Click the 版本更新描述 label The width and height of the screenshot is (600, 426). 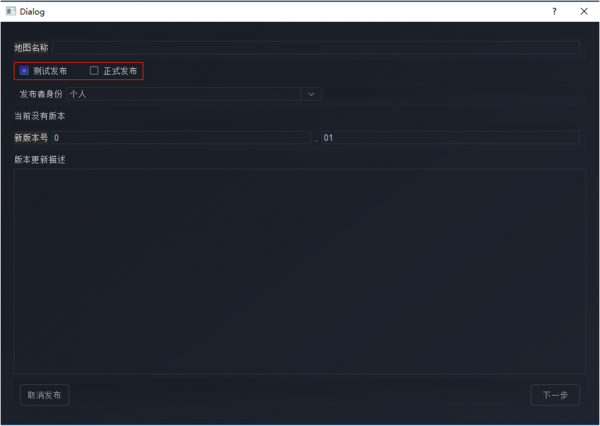(x=40, y=160)
